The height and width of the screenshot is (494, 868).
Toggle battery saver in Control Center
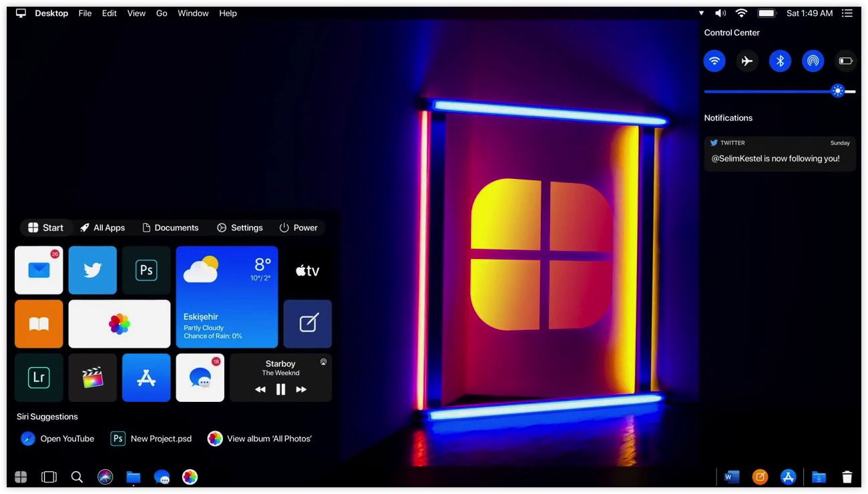coord(845,61)
